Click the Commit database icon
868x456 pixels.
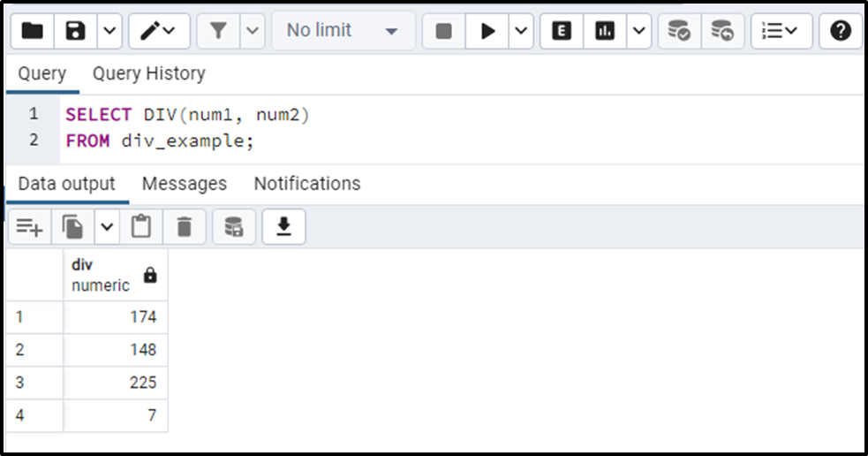[x=679, y=31]
